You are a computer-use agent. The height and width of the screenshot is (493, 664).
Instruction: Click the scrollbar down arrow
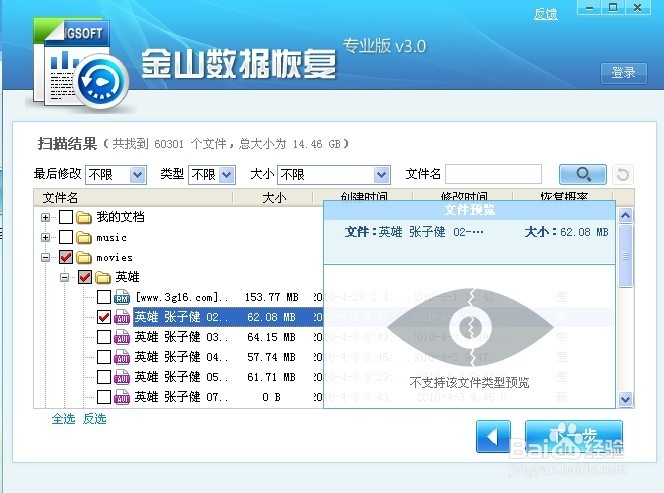pos(625,399)
